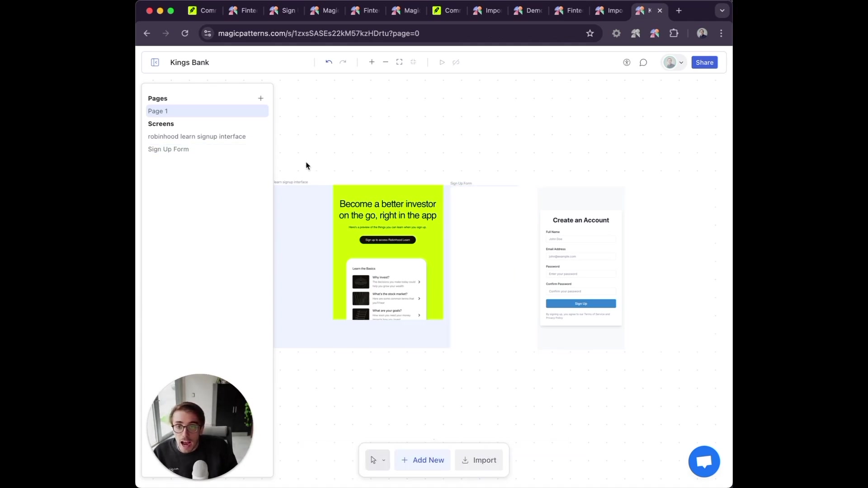Add a new page with plus icon
Viewport: 868px width, 488px height.
click(260, 98)
